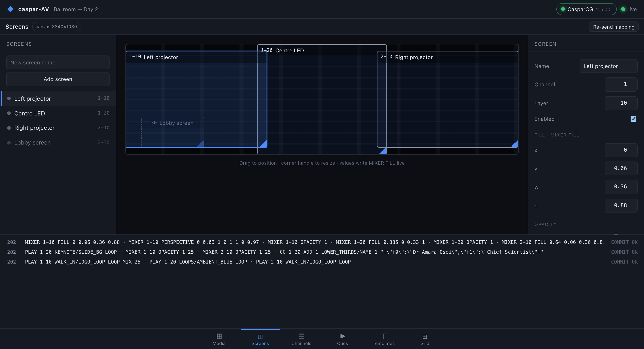Focus the New screen name field
The height and width of the screenshot is (349, 644).
pos(58,63)
